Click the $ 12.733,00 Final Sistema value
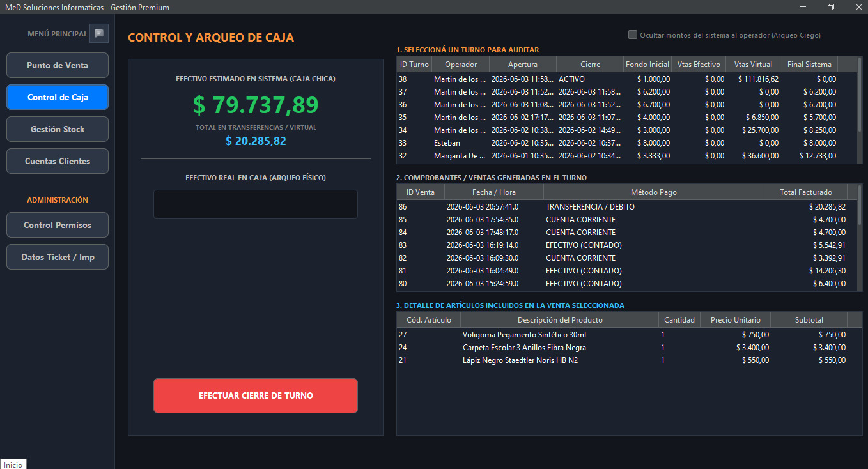868x469 pixels. tap(818, 156)
